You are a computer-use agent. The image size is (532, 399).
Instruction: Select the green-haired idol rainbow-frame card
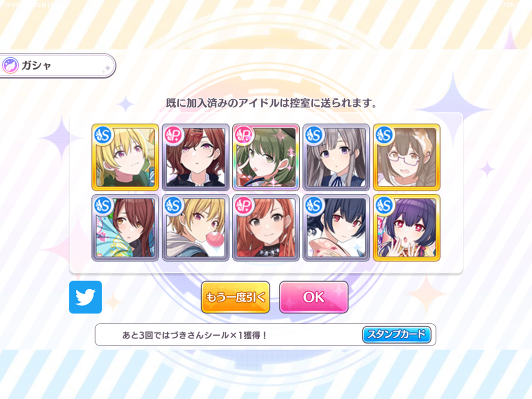pos(266,157)
